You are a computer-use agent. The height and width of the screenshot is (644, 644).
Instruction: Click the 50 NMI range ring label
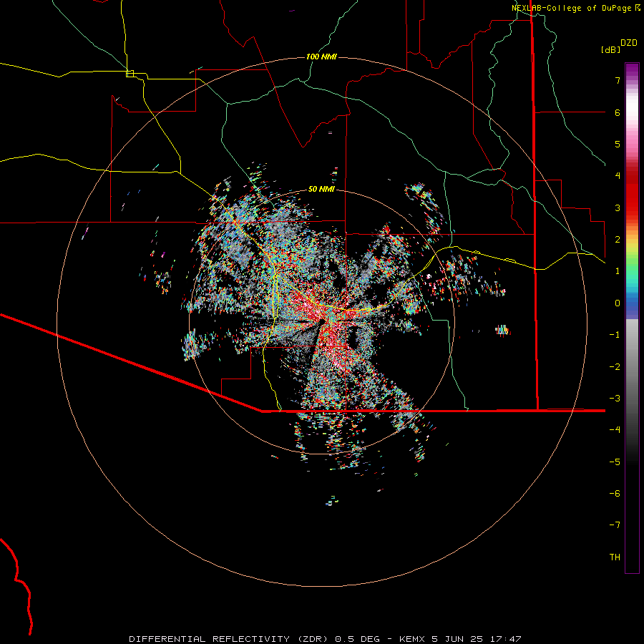(x=321, y=189)
